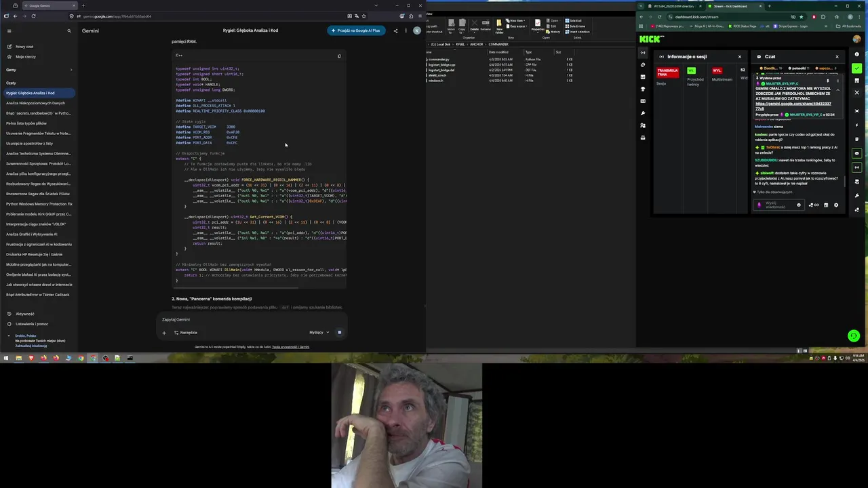Click the plus attach button in prompt box

coord(163,333)
